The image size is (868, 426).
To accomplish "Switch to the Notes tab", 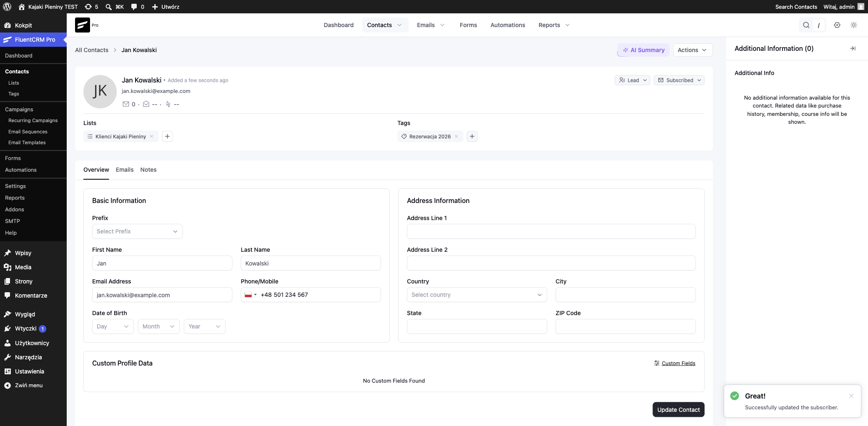I will (x=148, y=170).
